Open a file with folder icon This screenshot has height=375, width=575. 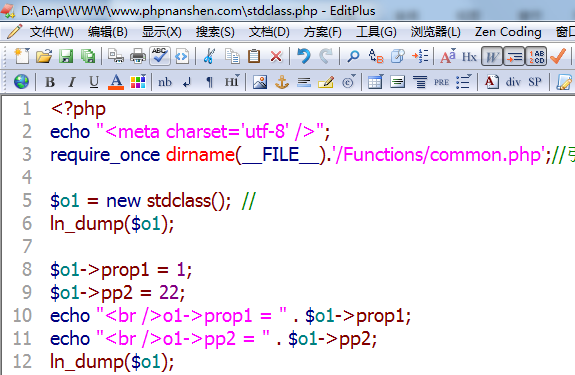coord(44,56)
